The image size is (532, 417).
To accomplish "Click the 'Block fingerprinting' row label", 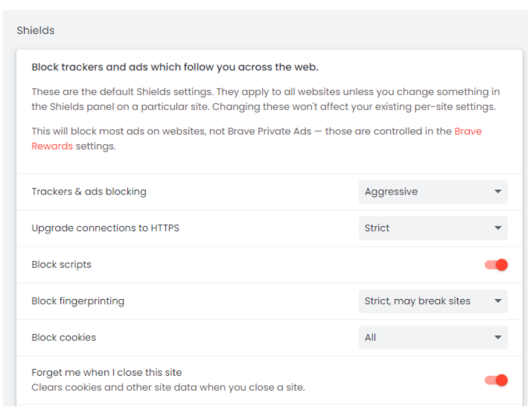I will click(x=78, y=302).
